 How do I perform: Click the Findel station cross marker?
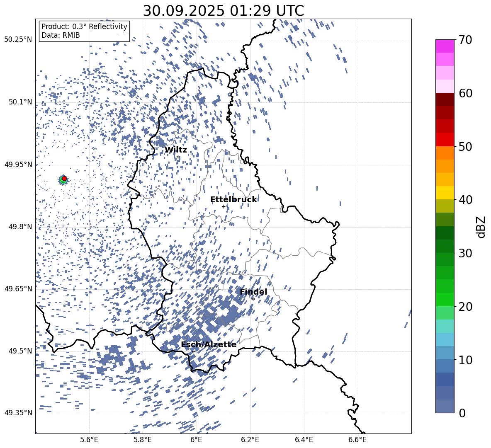(253, 299)
